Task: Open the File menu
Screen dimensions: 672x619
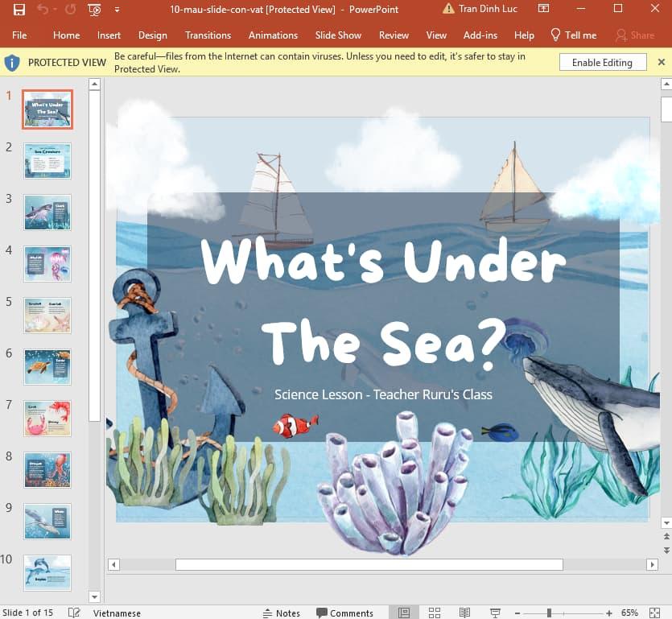Action: coord(19,35)
